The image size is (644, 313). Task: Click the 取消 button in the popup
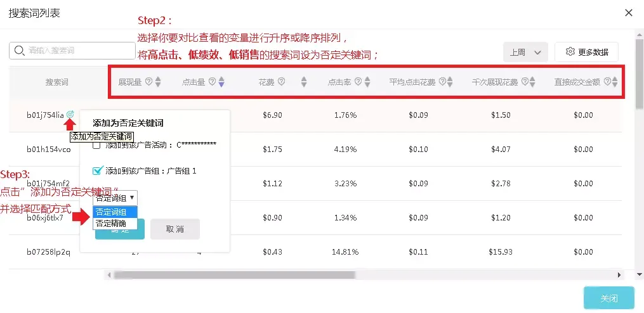pos(175,229)
